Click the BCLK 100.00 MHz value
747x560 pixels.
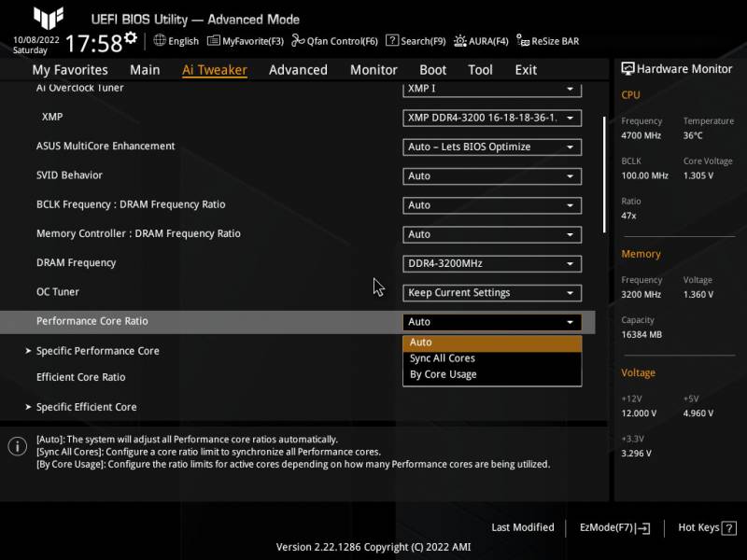(x=644, y=175)
